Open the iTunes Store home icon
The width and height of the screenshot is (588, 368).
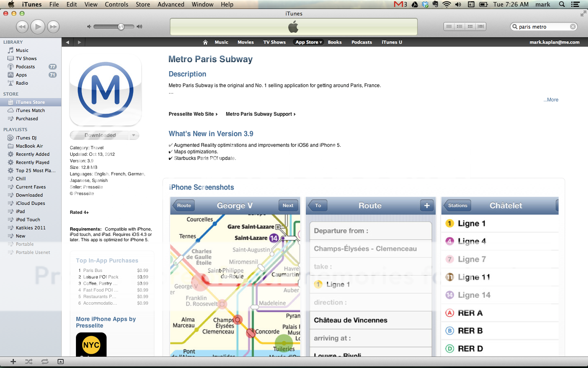205,42
